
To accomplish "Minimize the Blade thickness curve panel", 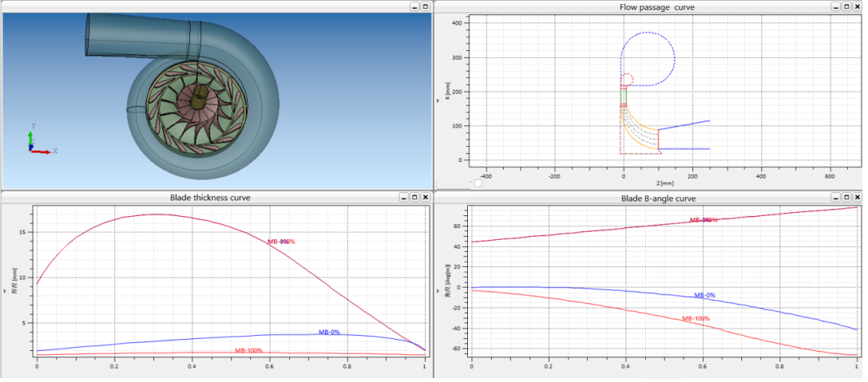I will 403,197.
